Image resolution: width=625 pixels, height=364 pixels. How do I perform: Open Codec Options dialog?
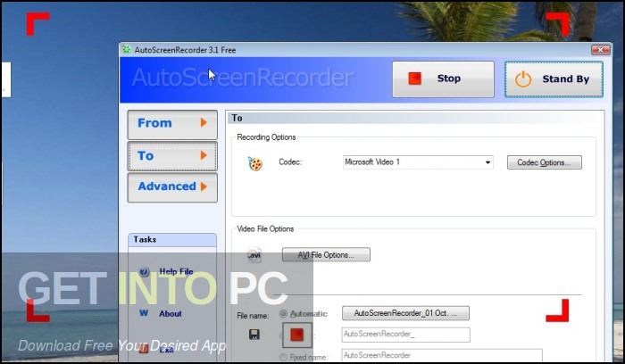(544, 162)
